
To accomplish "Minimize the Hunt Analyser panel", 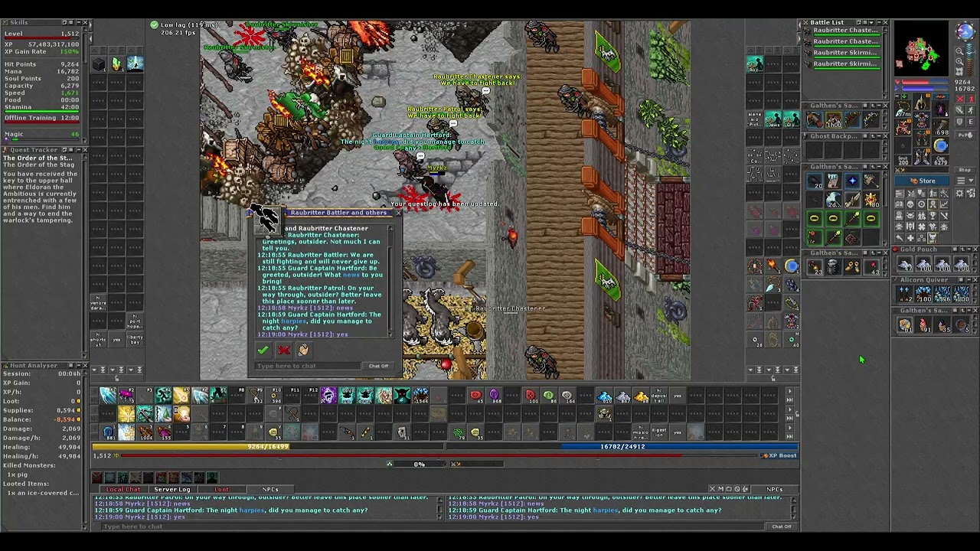I will click(x=79, y=365).
